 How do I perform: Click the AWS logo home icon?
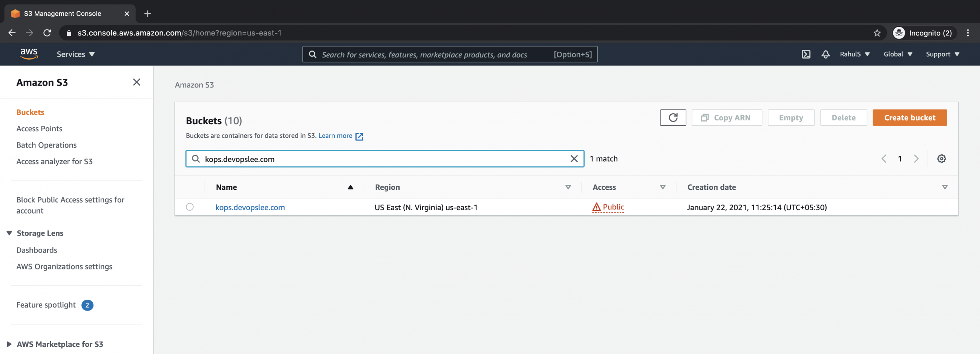pyautogui.click(x=29, y=54)
